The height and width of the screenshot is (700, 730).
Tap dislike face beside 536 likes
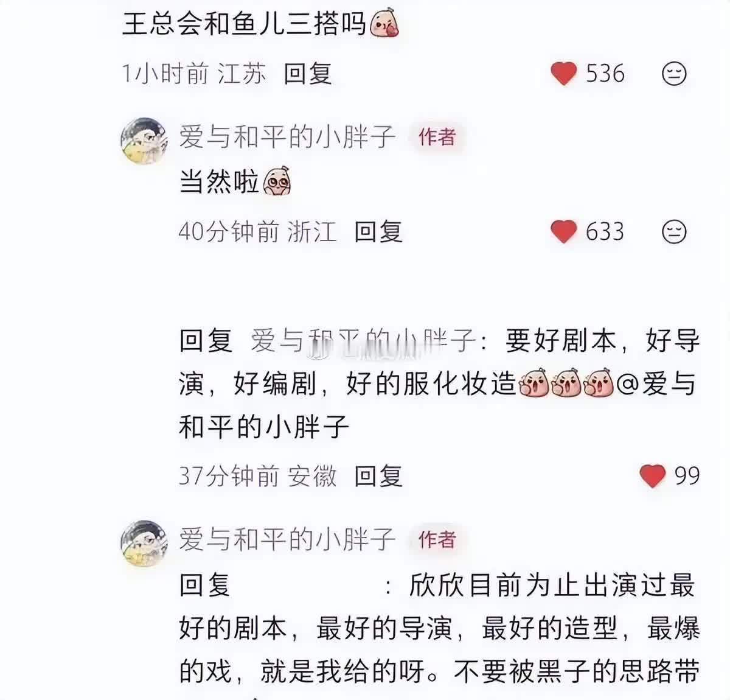(674, 74)
